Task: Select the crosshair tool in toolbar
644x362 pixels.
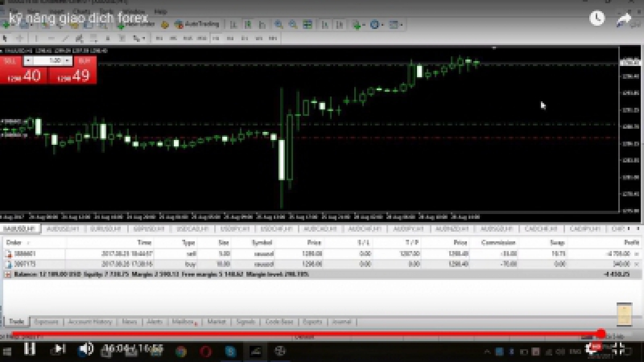Action: pyautogui.click(x=20, y=38)
